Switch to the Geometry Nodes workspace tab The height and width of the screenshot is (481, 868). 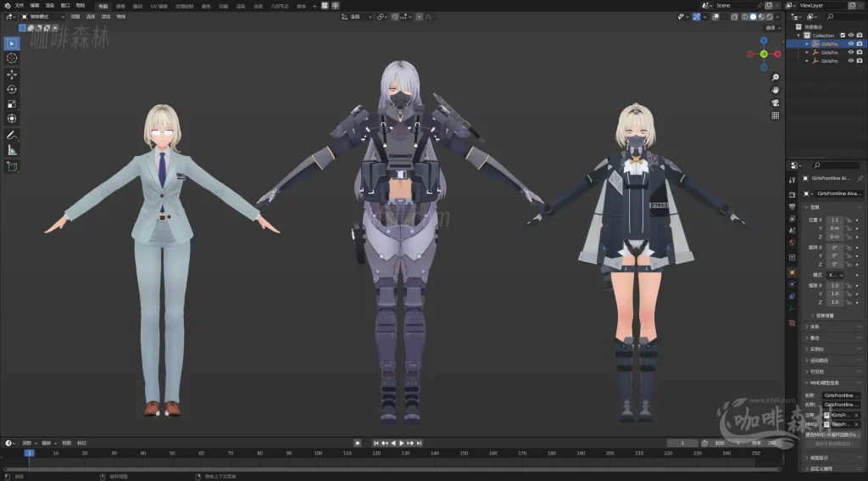coord(280,6)
